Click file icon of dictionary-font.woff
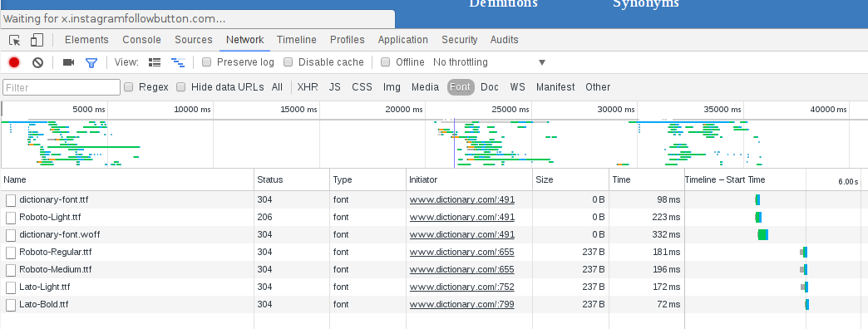 point(11,235)
